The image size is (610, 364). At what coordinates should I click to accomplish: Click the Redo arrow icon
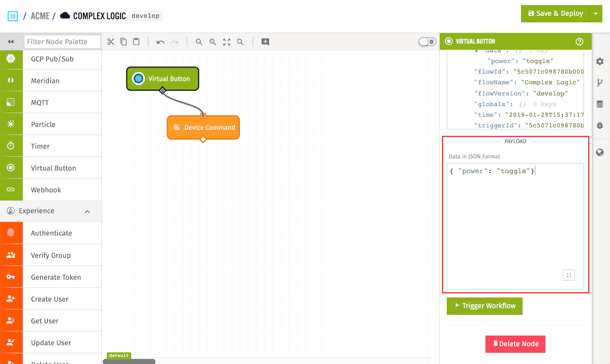[x=174, y=42]
